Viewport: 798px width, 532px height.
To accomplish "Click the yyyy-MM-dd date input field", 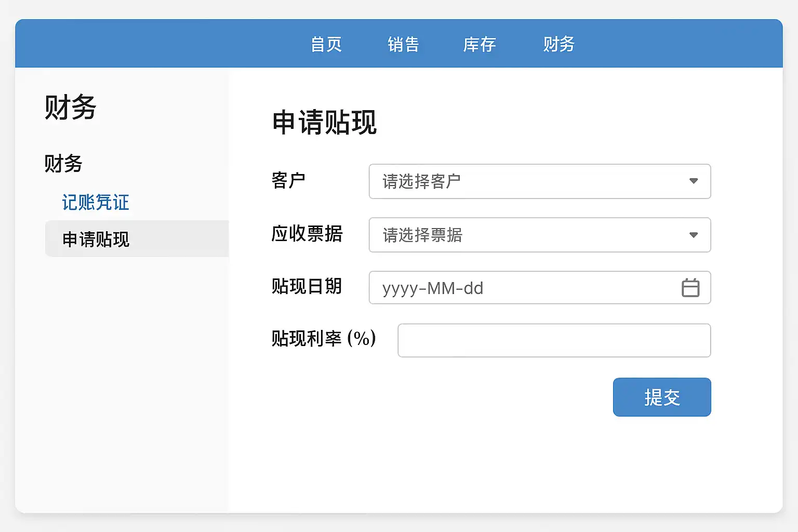I will (520, 288).
